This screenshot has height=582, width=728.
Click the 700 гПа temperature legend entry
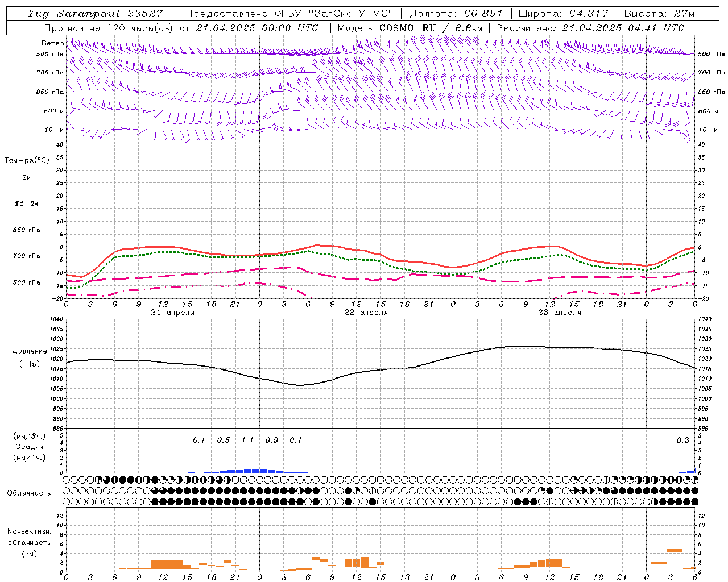tap(27, 256)
